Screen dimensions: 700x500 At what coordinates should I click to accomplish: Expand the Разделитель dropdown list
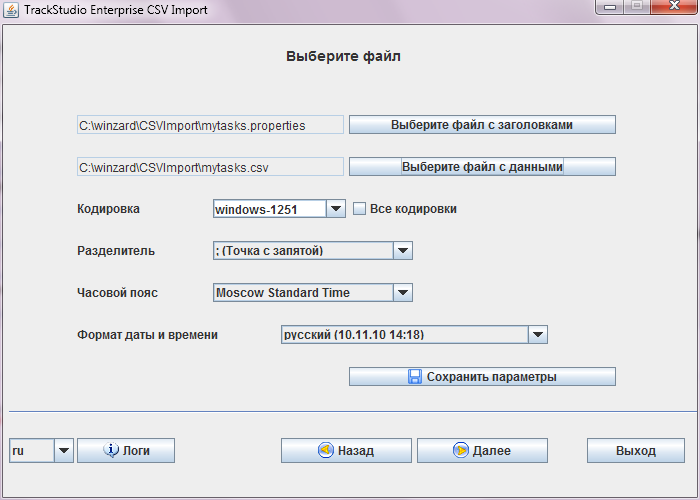[x=402, y=251]
